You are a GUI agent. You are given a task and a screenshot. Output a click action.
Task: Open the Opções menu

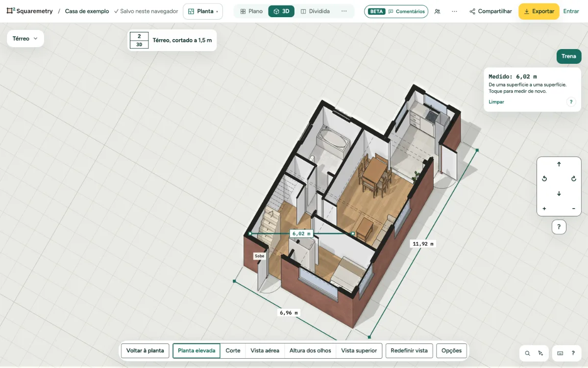[452, 351]
